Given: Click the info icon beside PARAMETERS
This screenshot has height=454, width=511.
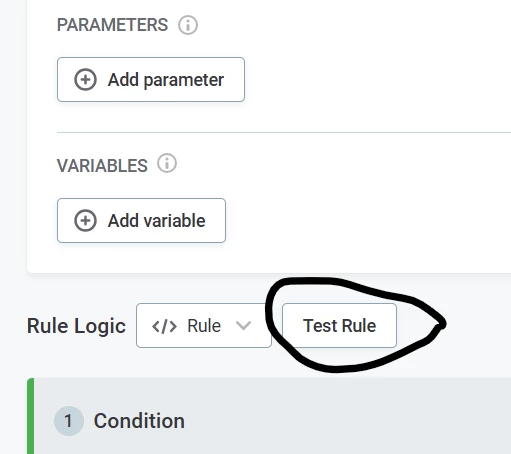Looking at the screenshot, I should click(188, 25).
